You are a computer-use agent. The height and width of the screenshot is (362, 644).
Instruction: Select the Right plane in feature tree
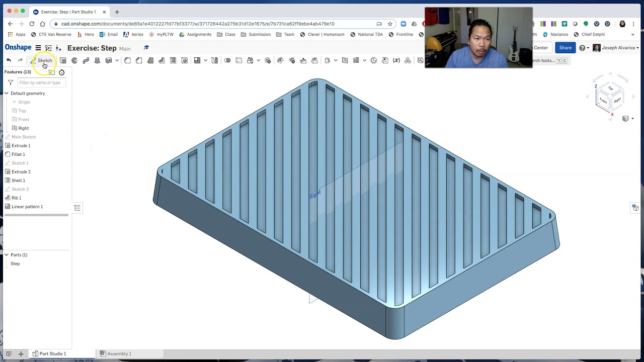click(x=24, y=128)
